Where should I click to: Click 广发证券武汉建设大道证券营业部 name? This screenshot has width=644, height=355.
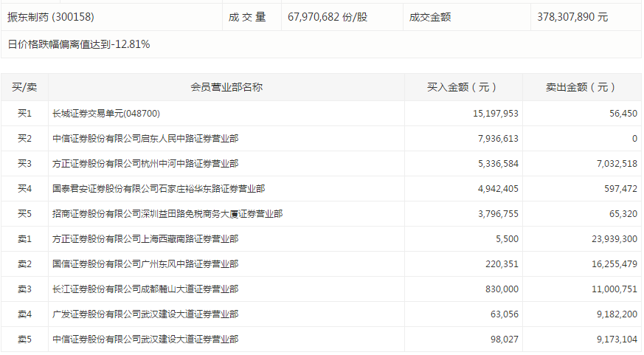coord(145,314)
